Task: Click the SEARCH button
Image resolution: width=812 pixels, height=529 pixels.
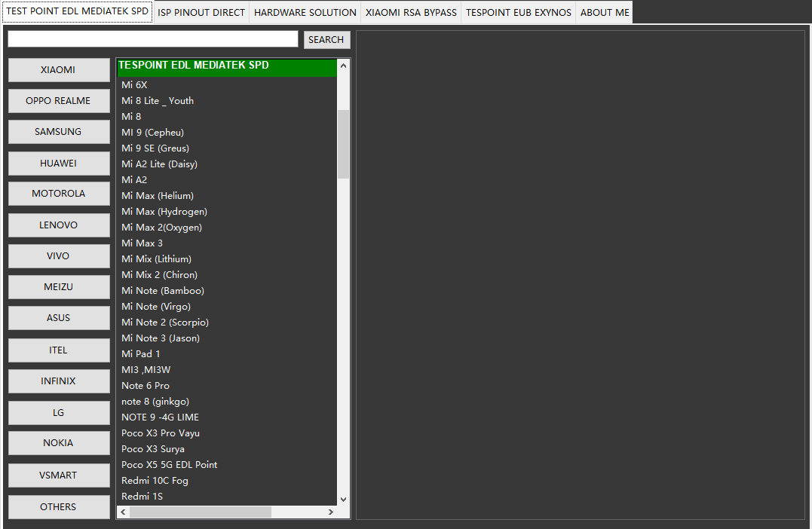Action: click(326, 40)
